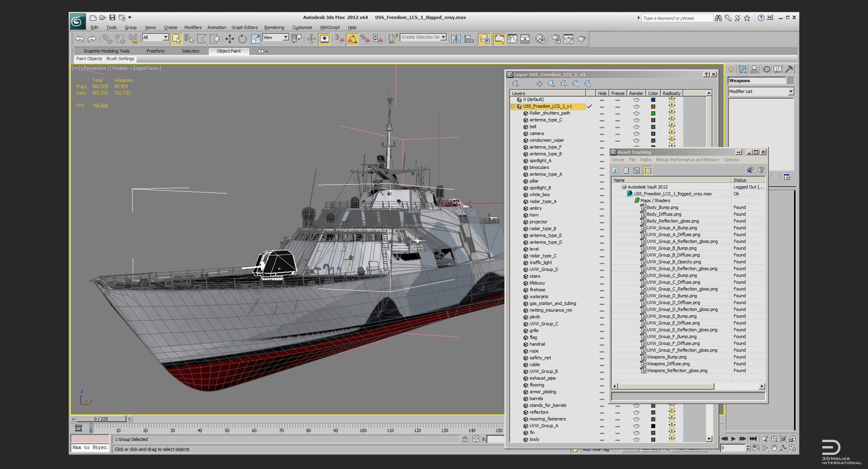Select Table View icon in Asset Tracking

point(647,171)
